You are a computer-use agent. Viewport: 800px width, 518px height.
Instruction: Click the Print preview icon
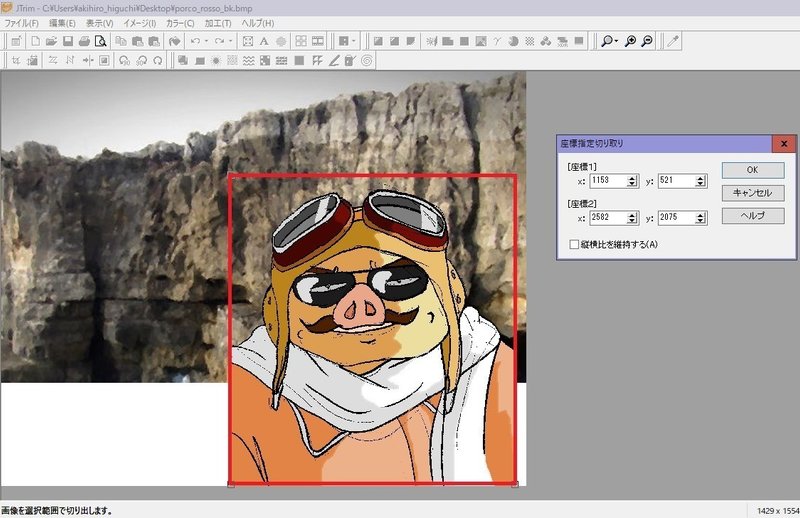coord(101,41)
